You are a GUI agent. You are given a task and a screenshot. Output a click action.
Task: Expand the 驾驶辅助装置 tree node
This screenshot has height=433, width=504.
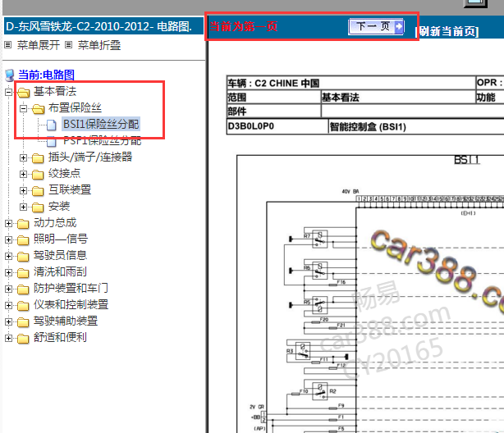tap(9, 321)
